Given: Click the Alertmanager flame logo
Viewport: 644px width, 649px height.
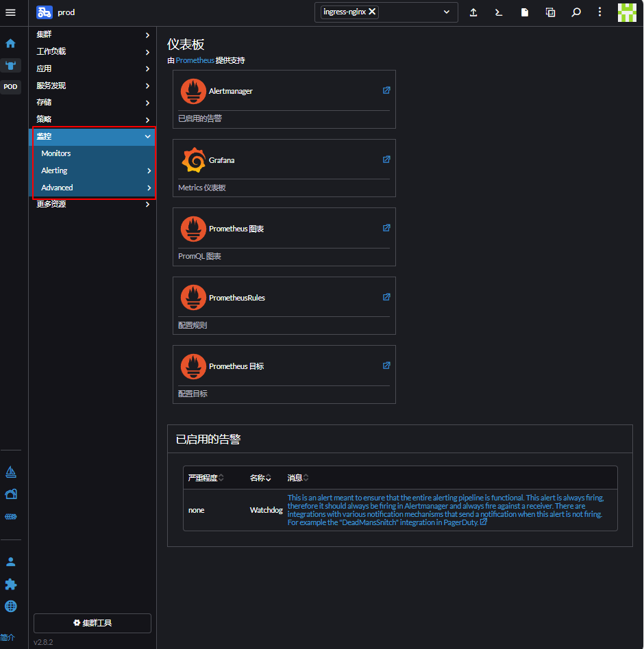Looking at the screenshot, I should 193,91.
